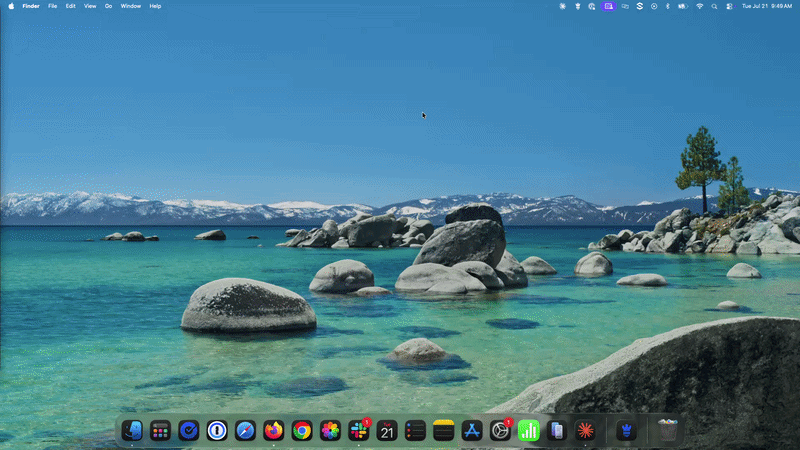Open Control Center in menu bar
800x450 pixels.
click(730, 6)
